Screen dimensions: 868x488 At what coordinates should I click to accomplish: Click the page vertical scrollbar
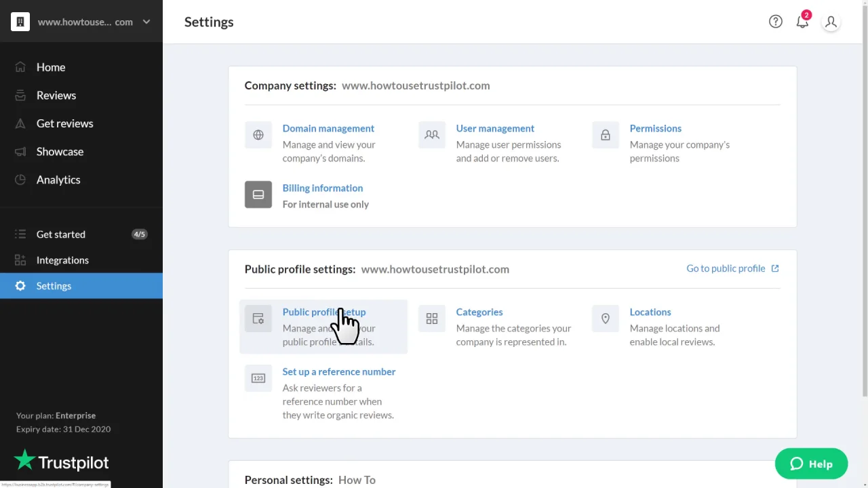(x=864, y=203)
